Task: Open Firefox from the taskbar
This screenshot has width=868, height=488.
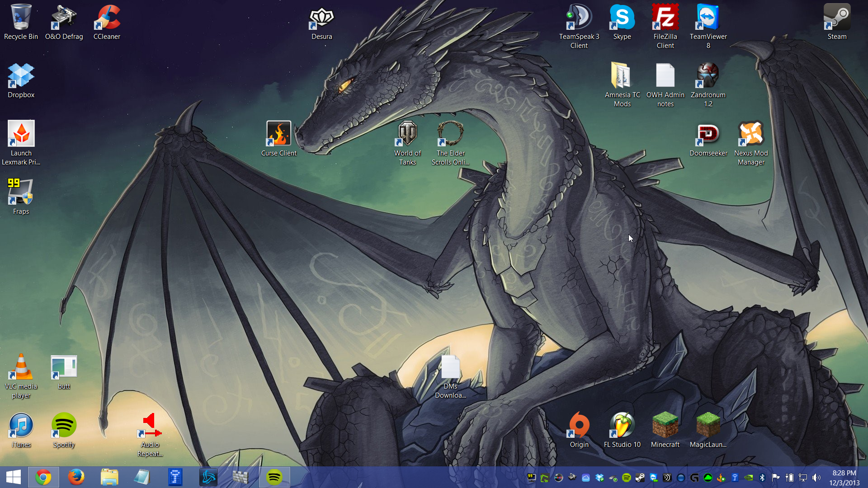Action: [76, 477]
